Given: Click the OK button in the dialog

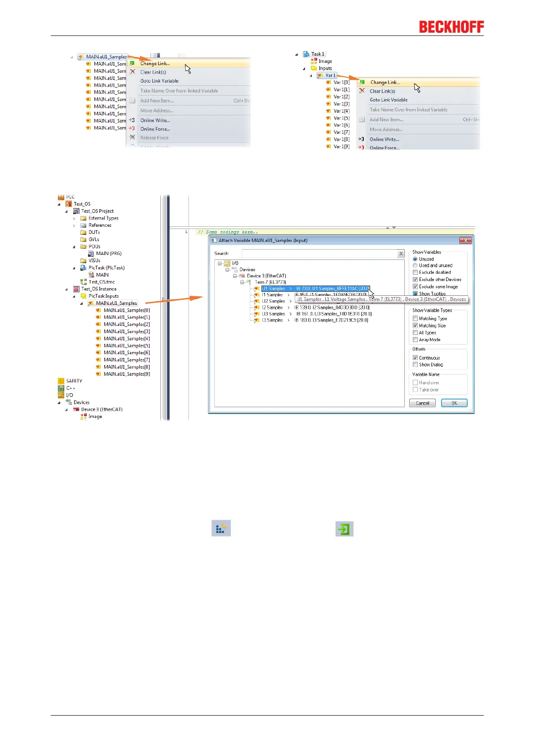Looking at the screenshot, I should click(x=454, y=403).
